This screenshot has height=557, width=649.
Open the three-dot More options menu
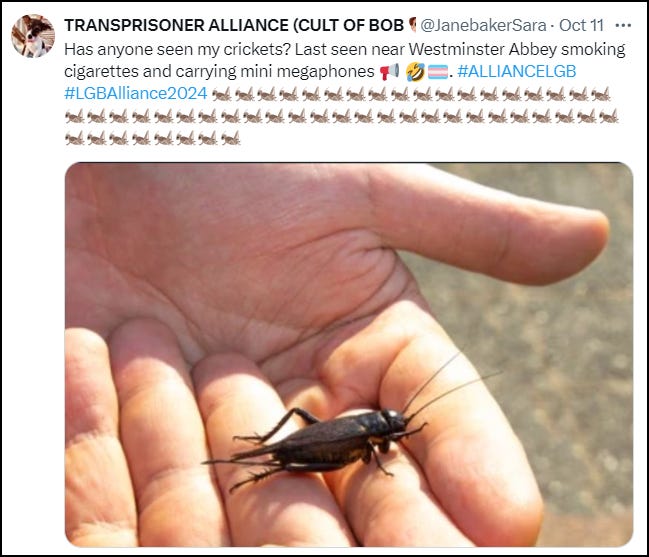pyautogui.click(x=623, y=26)
